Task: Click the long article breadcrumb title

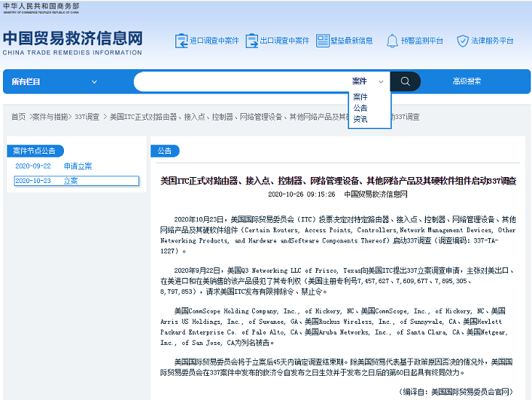Action: click(x=265, y=117)
